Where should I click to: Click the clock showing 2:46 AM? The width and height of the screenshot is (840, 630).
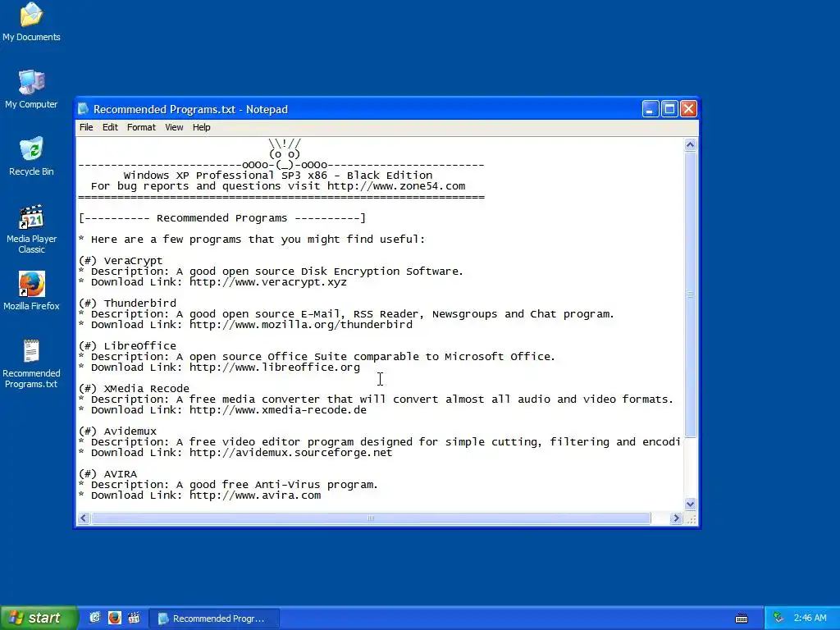point(810,619)
